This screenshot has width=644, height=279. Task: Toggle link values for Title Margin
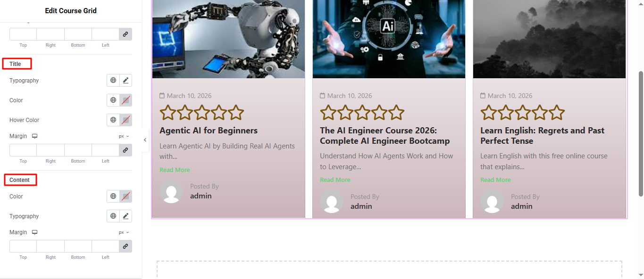point(125,150)
